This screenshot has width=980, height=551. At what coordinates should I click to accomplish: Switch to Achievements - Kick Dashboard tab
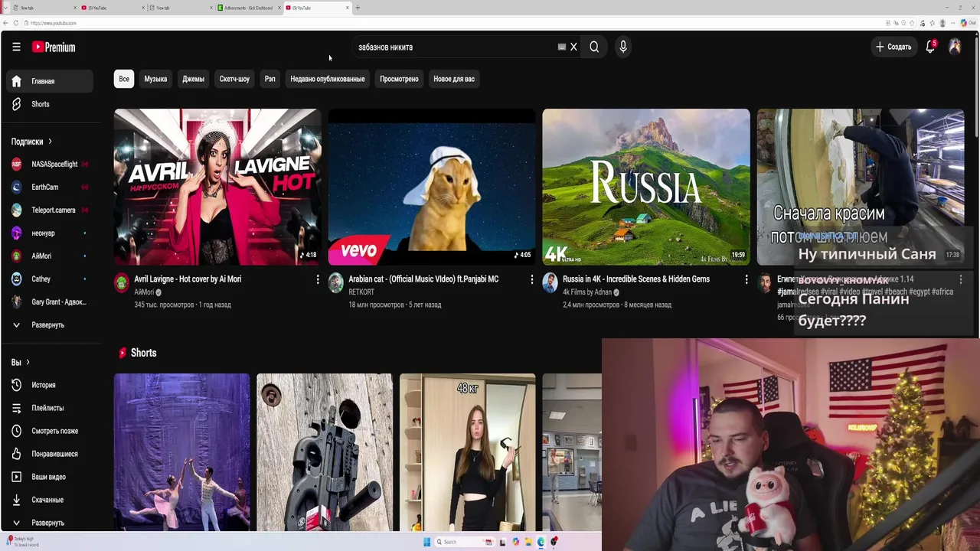[x=247, y=8]
